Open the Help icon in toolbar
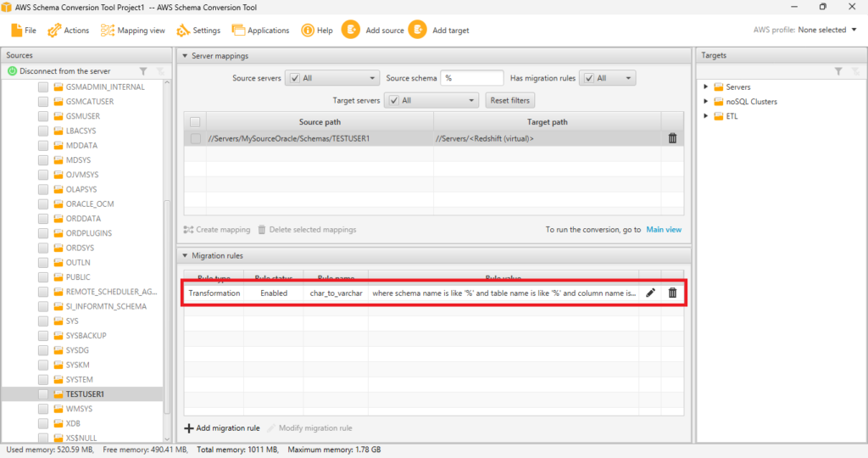868x458 pixels. click(x=308, y=30)
